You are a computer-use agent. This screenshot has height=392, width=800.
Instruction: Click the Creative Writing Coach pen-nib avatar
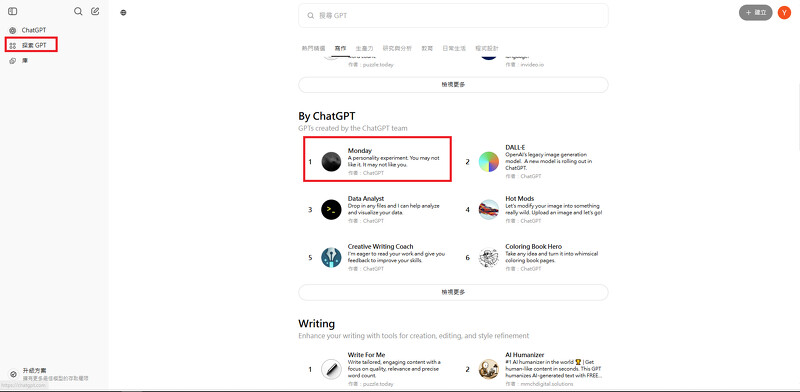[331, 258]
